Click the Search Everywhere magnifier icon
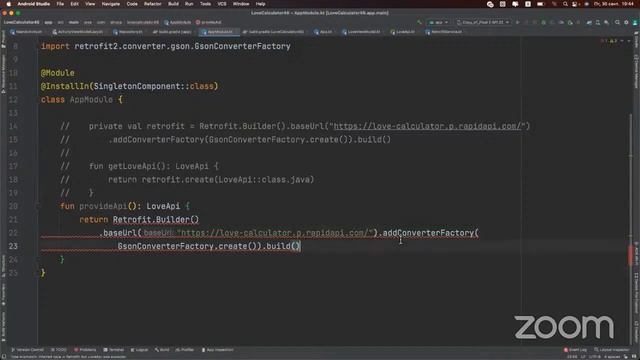This screenshot has height=360, width=640. [617, 22]
